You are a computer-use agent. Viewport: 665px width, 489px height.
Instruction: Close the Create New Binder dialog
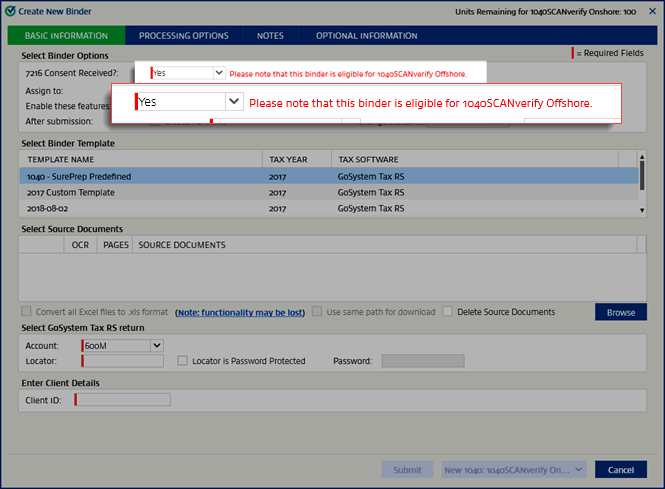[652, 11]
